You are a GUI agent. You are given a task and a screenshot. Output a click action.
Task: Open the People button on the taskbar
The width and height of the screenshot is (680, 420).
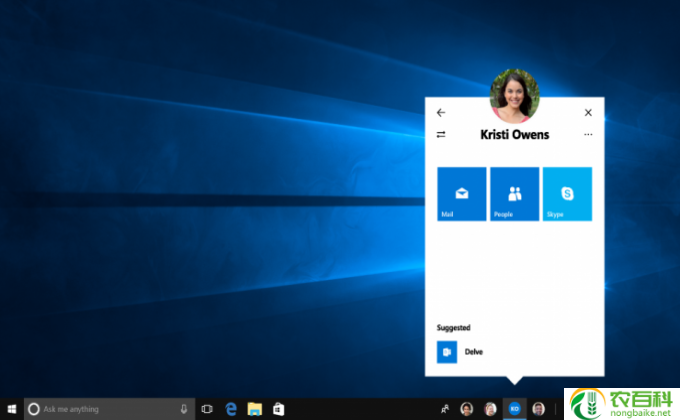coord(444,409)
